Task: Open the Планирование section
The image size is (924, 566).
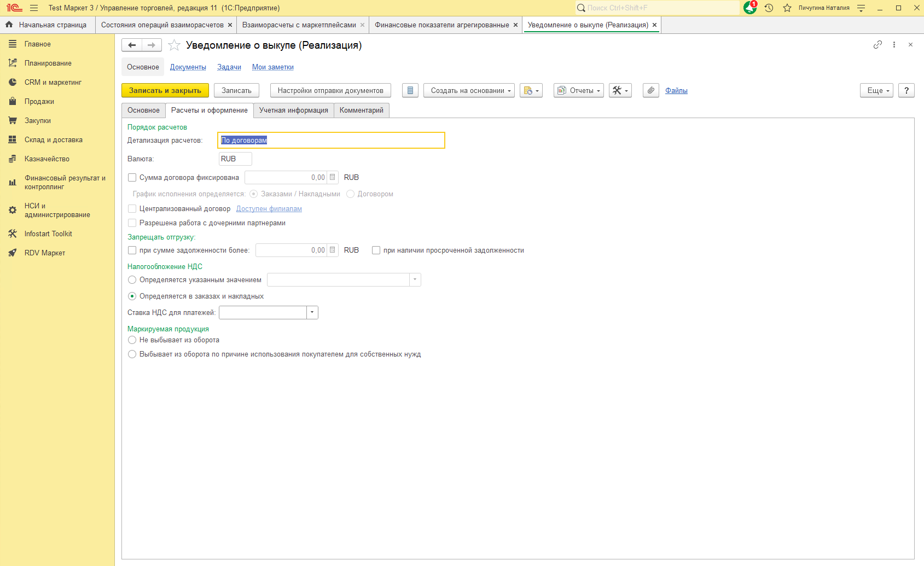Action: point(48,63)
